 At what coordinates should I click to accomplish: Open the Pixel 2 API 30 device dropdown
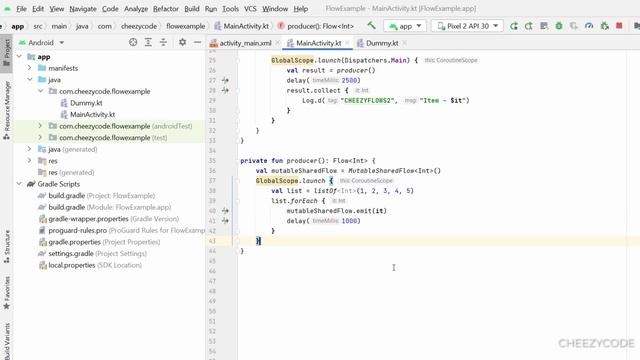[467, 26]
